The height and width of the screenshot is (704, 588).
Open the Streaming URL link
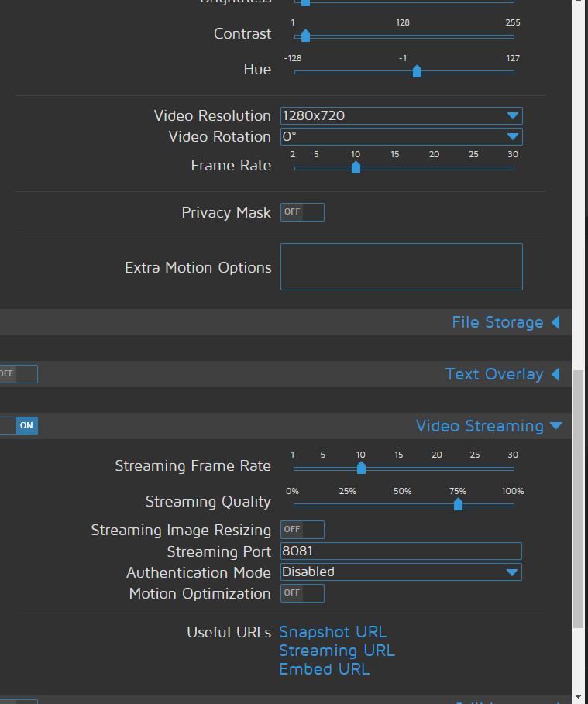[336, 651]
